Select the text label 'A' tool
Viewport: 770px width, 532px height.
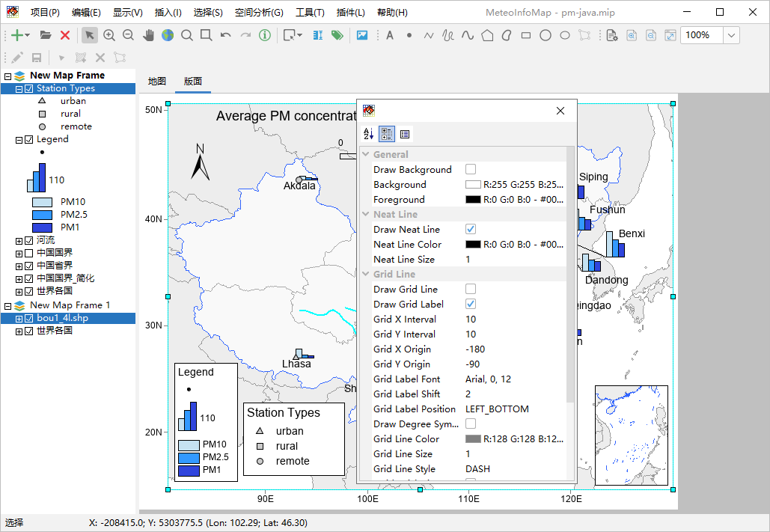point(389,35)
